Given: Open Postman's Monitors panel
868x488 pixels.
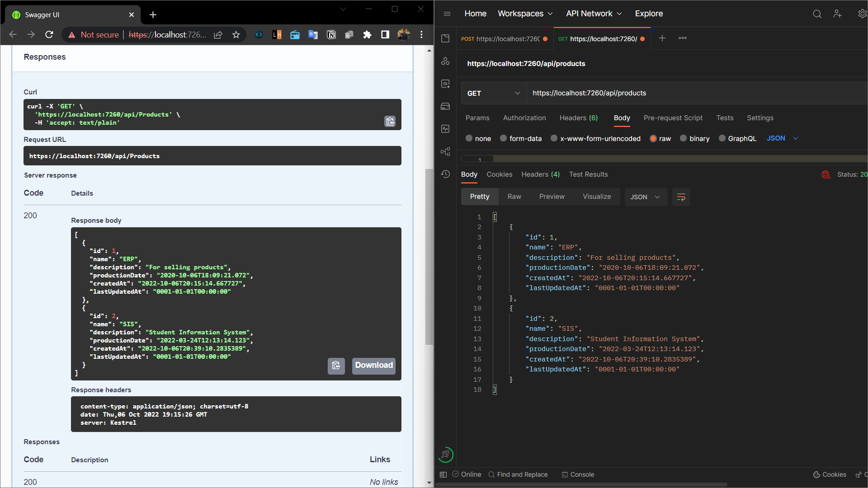Looking at the screenshot, I should 445,129.
